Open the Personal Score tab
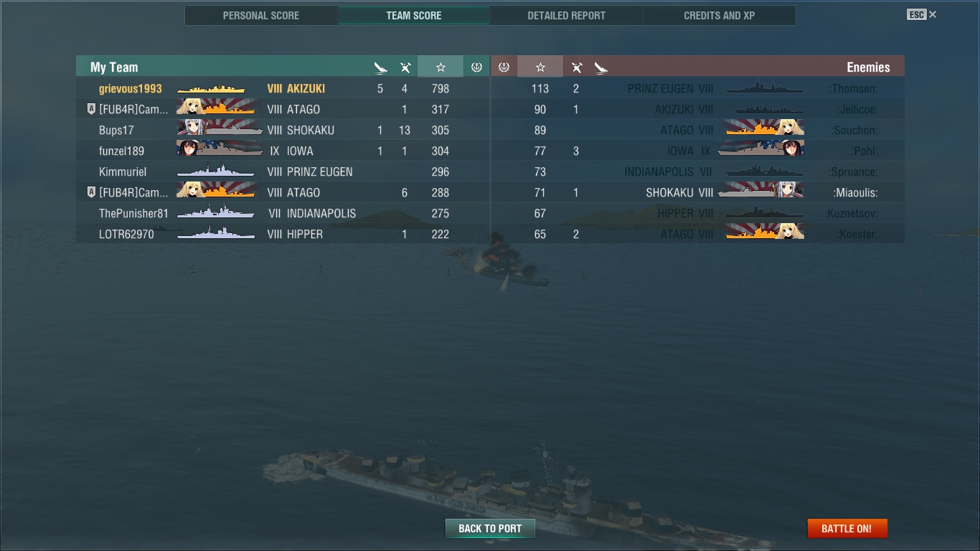Viewport: 980px width, 551px height. tap(261, 15)
